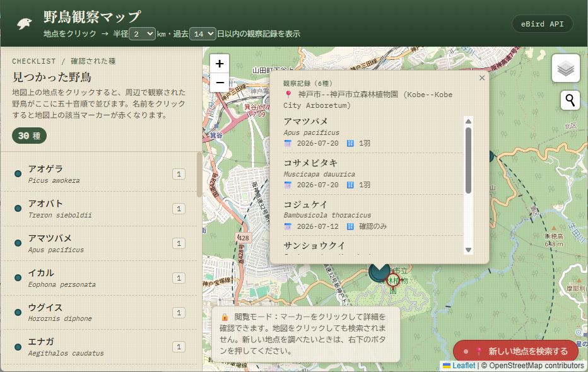588x372 pixels.
Task: Click the bird logo in header
Action: point(25,23)
